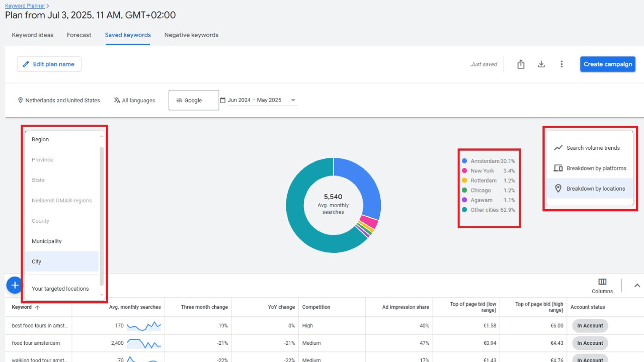Viewport: 644px width, 362px height.
Task: Open the three-dot overflow menu
Action: click(x=561, y=64)
